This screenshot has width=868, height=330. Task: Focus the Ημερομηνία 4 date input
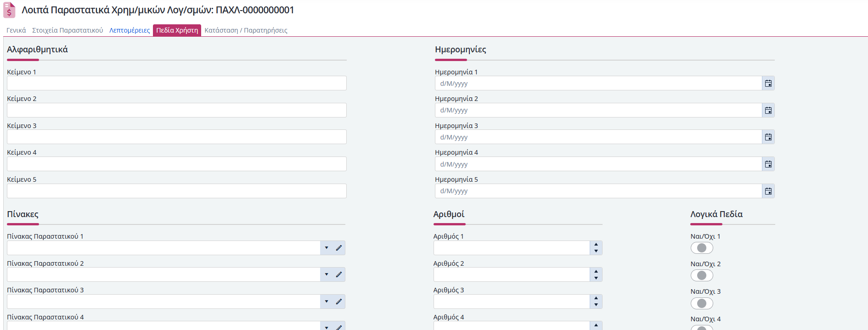pyautogui.click(x=598, y=164)
